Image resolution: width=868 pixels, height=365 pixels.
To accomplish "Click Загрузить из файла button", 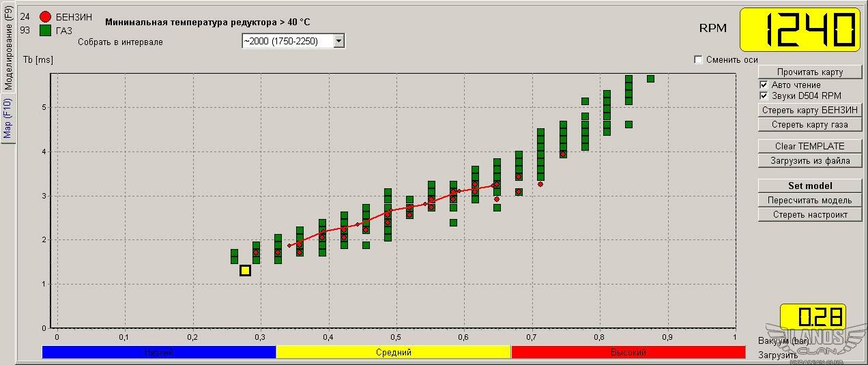I will pos(809,161).
